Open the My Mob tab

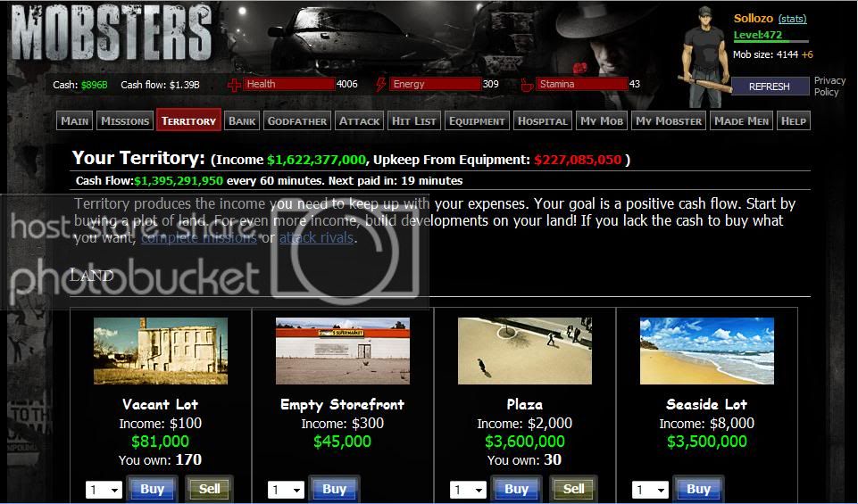tap(602, 120)
